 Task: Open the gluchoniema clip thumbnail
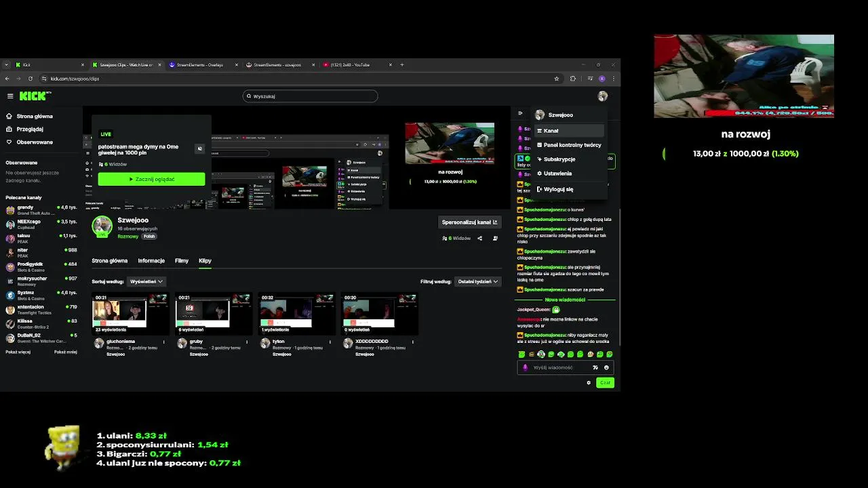pyautogui.click(x=130, y=312)
